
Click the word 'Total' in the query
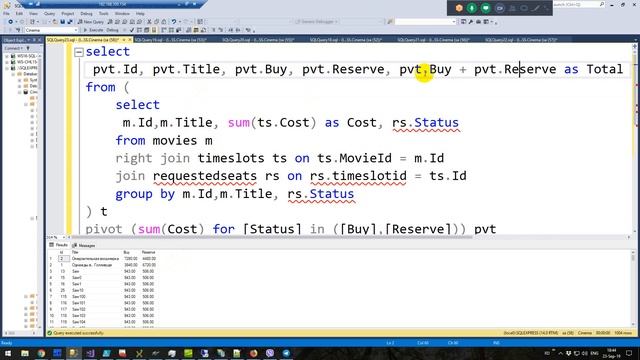[x=604, y=69]
